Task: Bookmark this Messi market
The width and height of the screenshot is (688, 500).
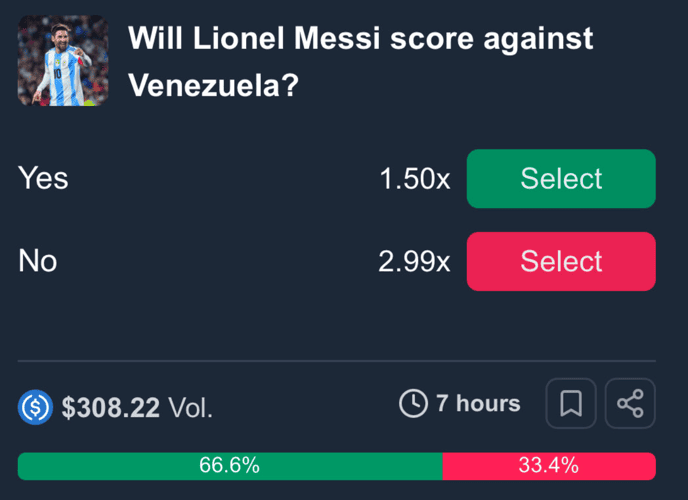Action: [571, 404]
